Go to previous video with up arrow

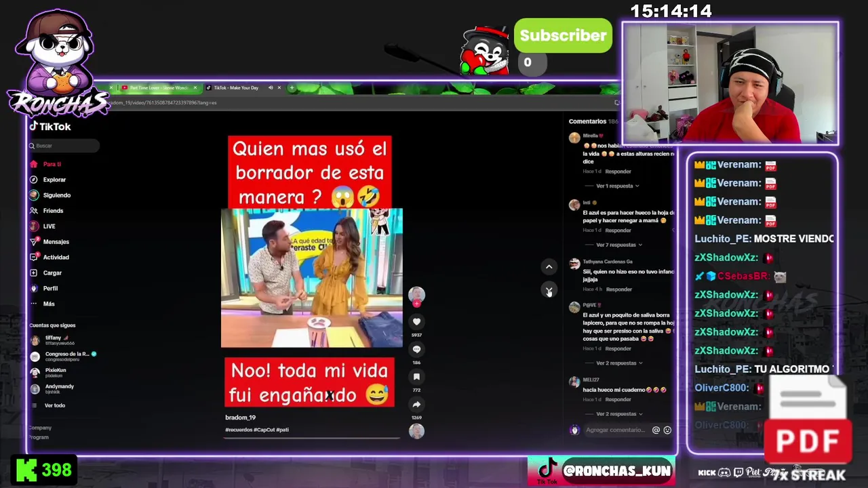(549, 266)
